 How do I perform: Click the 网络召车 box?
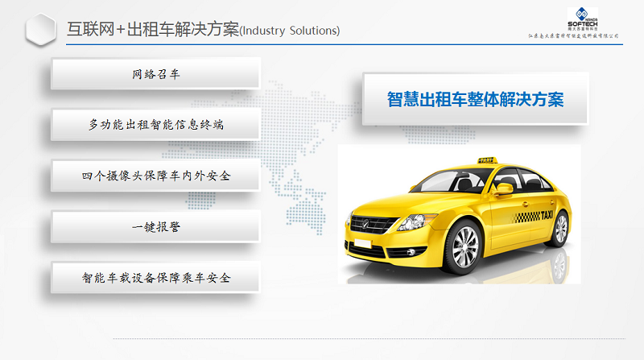click(x=155, y=73)
